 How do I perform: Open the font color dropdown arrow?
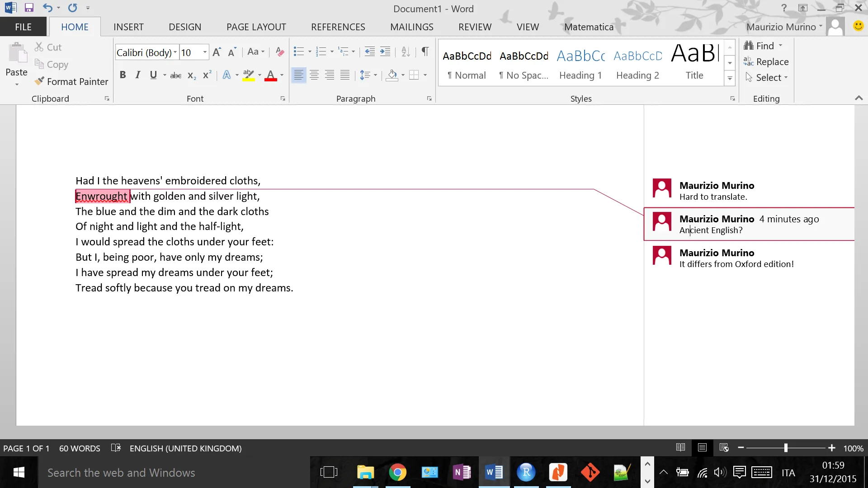(x=282, y=75)
